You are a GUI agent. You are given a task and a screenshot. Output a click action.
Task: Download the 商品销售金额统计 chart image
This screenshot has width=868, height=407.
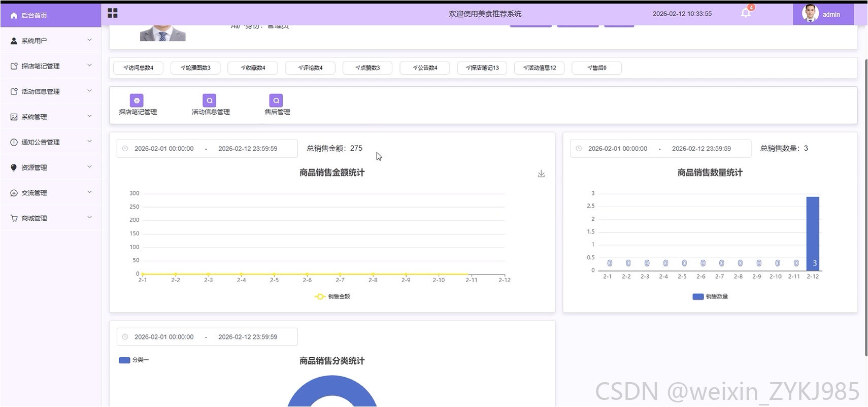pyautogui.click(x=541, y=174)
